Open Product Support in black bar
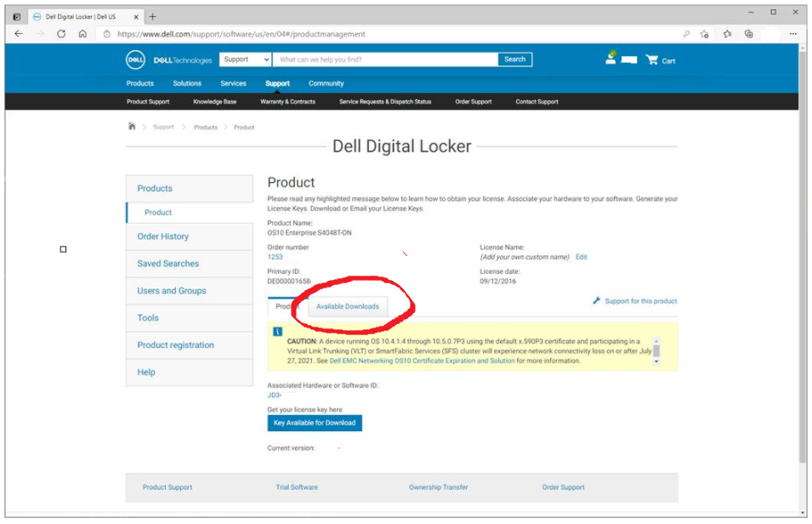Screen dimensions: 812x524 [x=148, y=101]
